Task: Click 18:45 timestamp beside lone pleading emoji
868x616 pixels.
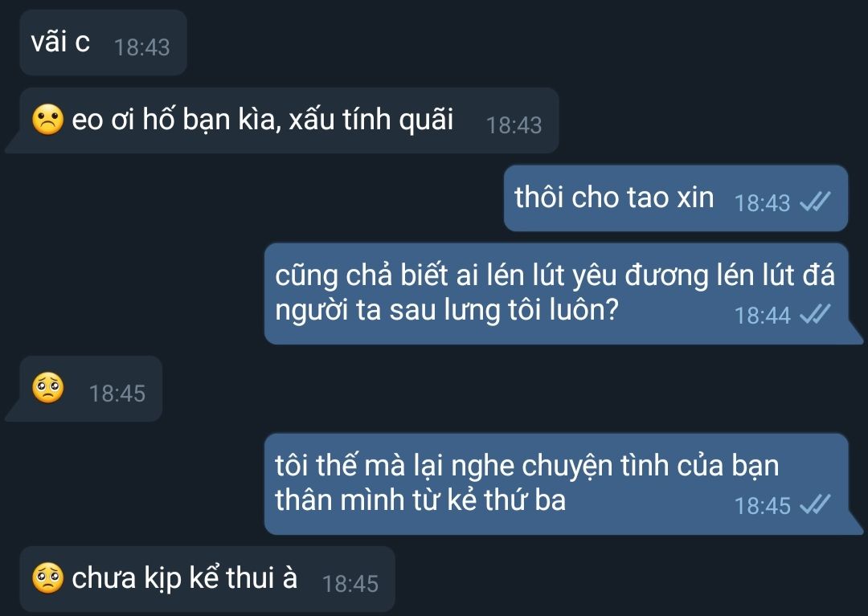Action: (x=117, y=394)
